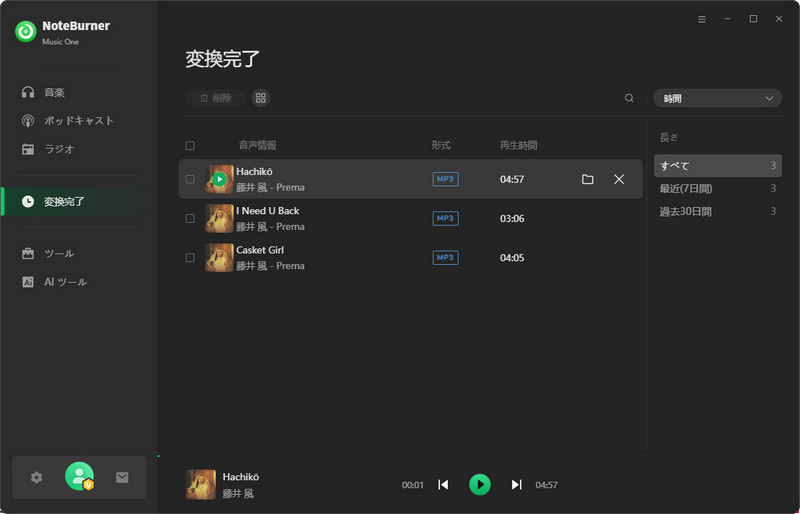The height and width of the screenshot is (514, 800).
Task: Open output folder for Hachikō
Action: tap(588, 179)
